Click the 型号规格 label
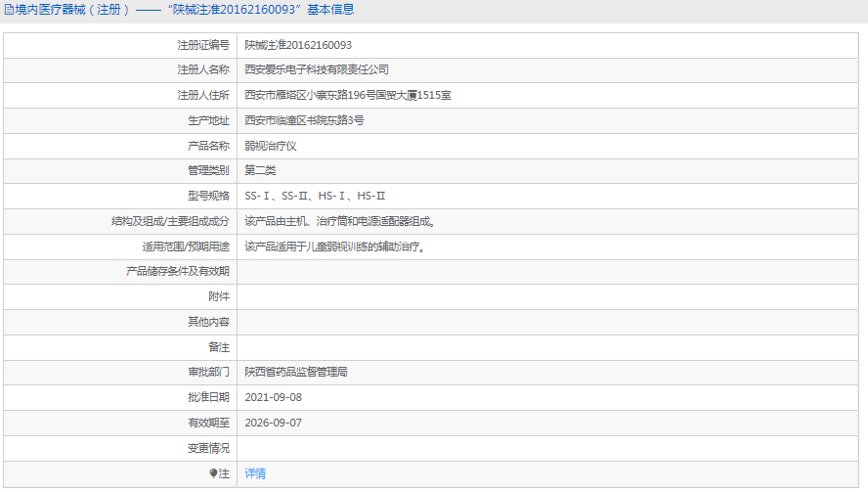Viewport: 868px width, 492px height. (208, 197)
